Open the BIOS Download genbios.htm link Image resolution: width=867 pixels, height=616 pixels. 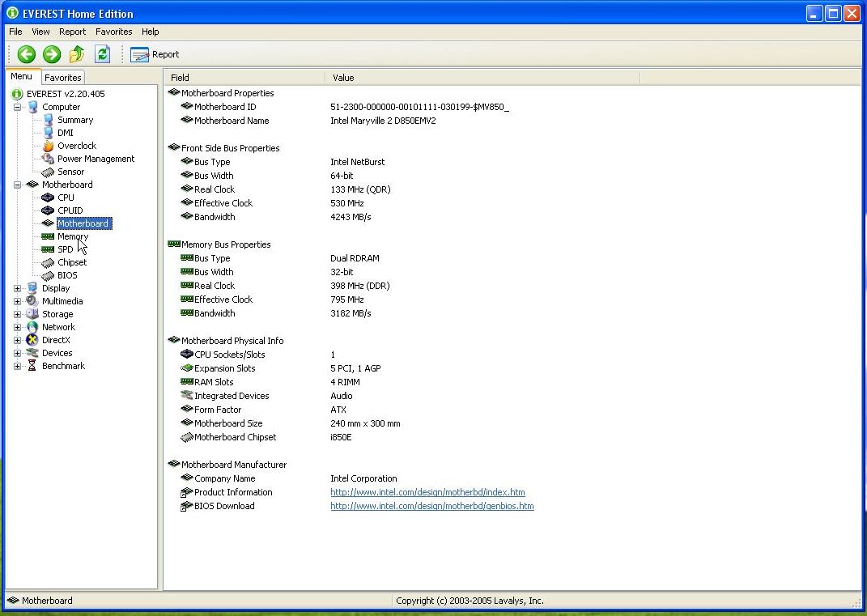pyautogui.click(x=431, y=506)
